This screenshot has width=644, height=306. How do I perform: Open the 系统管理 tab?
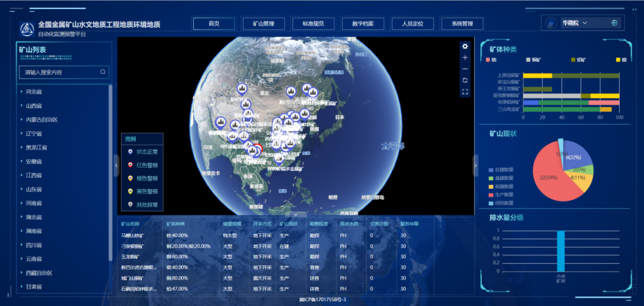(462, 23)
